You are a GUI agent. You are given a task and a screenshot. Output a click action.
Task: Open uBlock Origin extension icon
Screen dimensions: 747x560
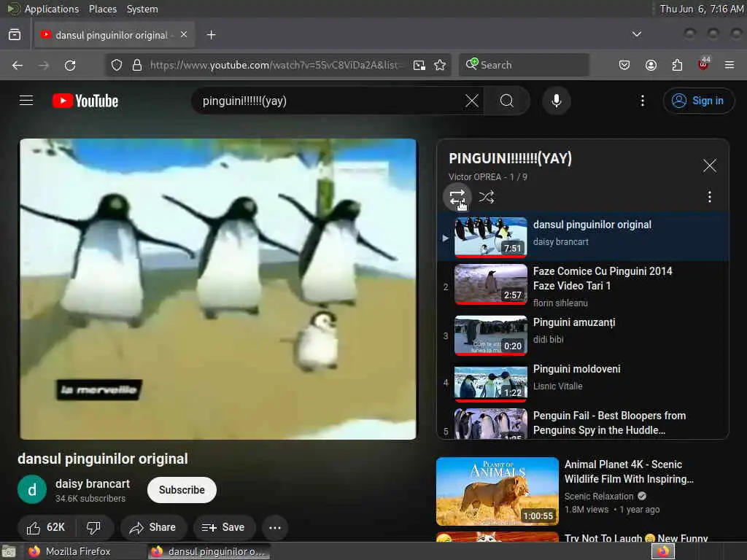703,64
